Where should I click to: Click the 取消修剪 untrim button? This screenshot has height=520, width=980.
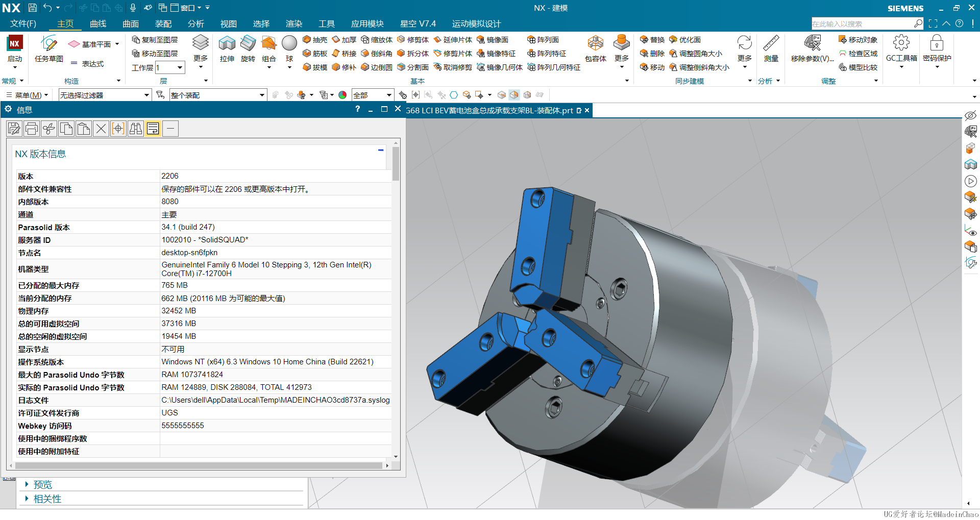(453, 67)
